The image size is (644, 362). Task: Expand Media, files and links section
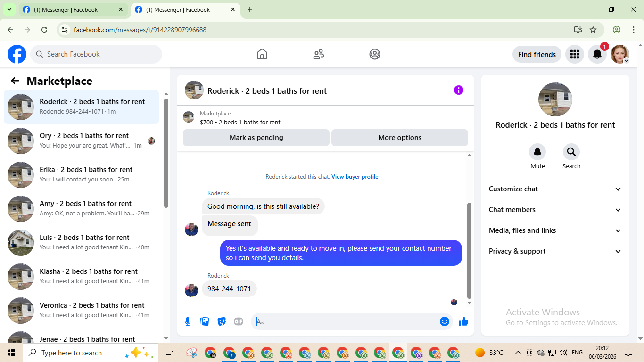tap(555, 230)
